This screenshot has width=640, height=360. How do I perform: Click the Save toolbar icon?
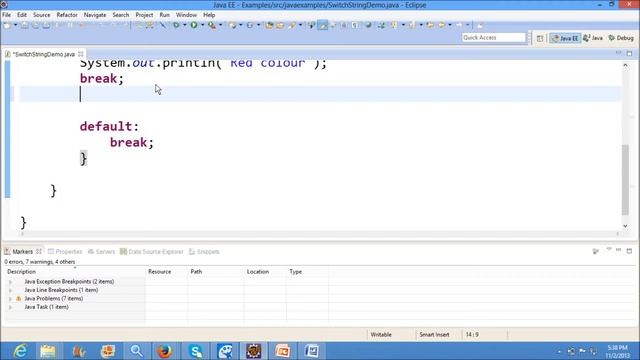(25, 25)
